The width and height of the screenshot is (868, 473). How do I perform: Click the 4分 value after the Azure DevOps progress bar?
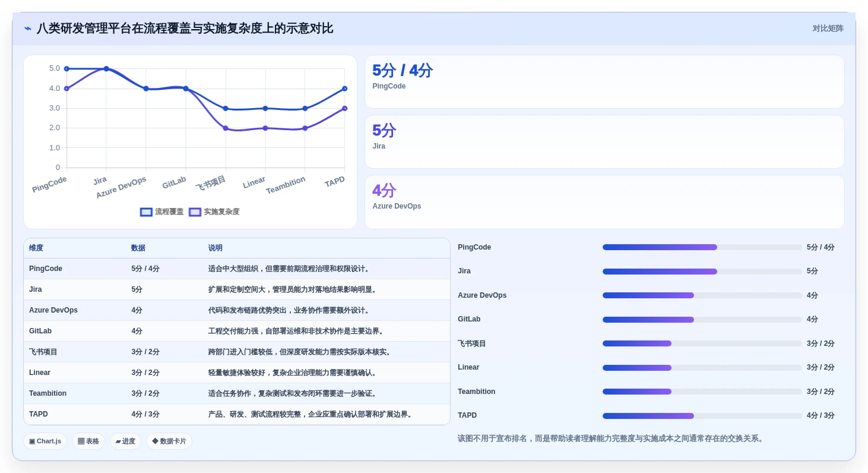(x=812, y=295)
